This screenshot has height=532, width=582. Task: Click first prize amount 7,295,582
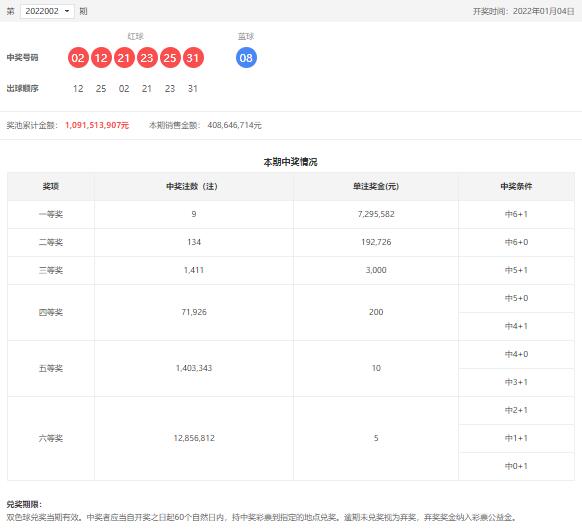point(376,214)
